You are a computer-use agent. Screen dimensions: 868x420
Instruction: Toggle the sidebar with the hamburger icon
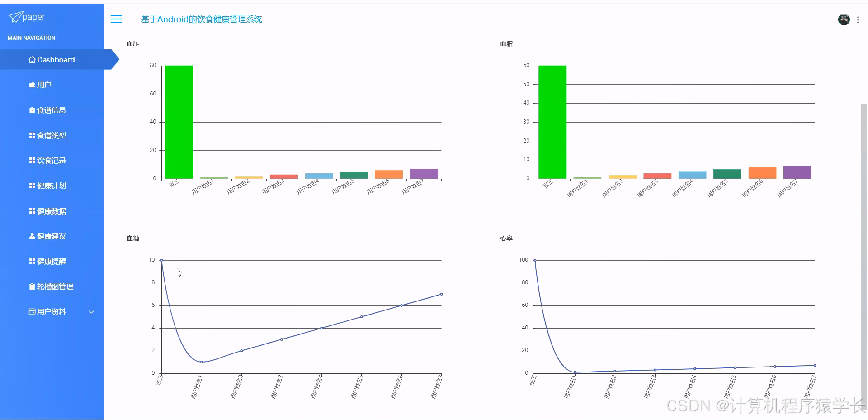[117, 19]
